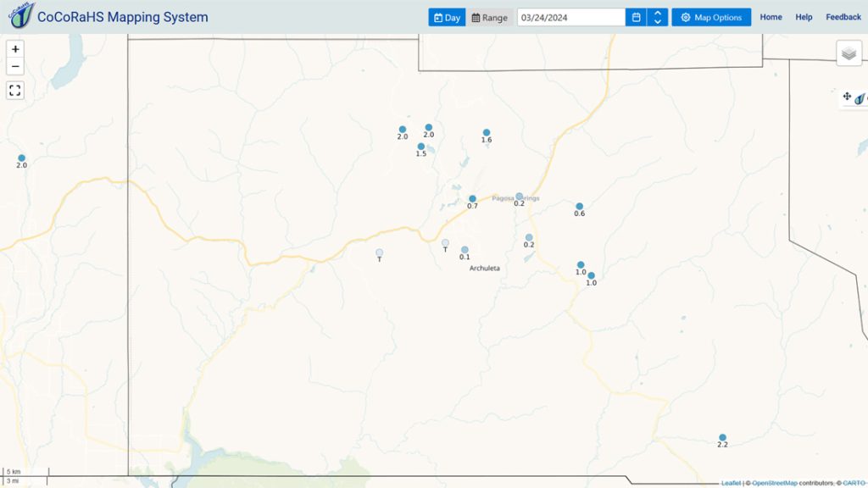The width and height of the screenshot is (868, 488).
Task: Open the Leaflet attribution link
Action: point(731,483)
